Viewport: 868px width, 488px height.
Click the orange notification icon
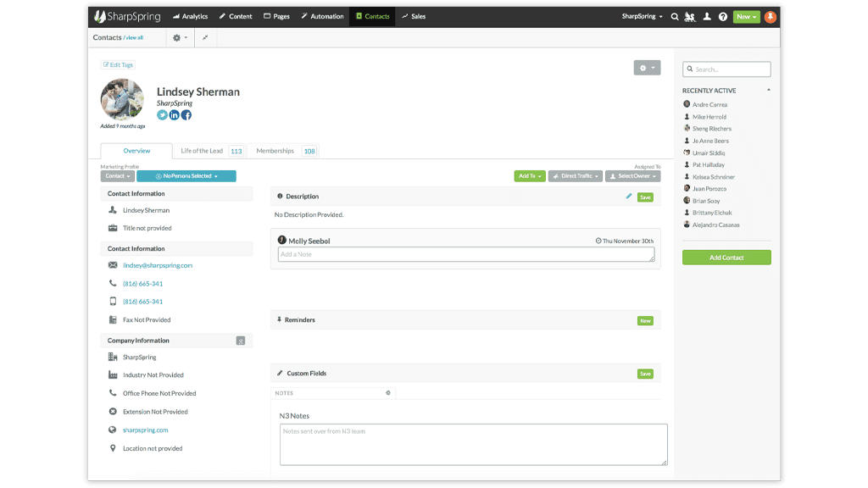pyautogui.click(x=770, y=17)
